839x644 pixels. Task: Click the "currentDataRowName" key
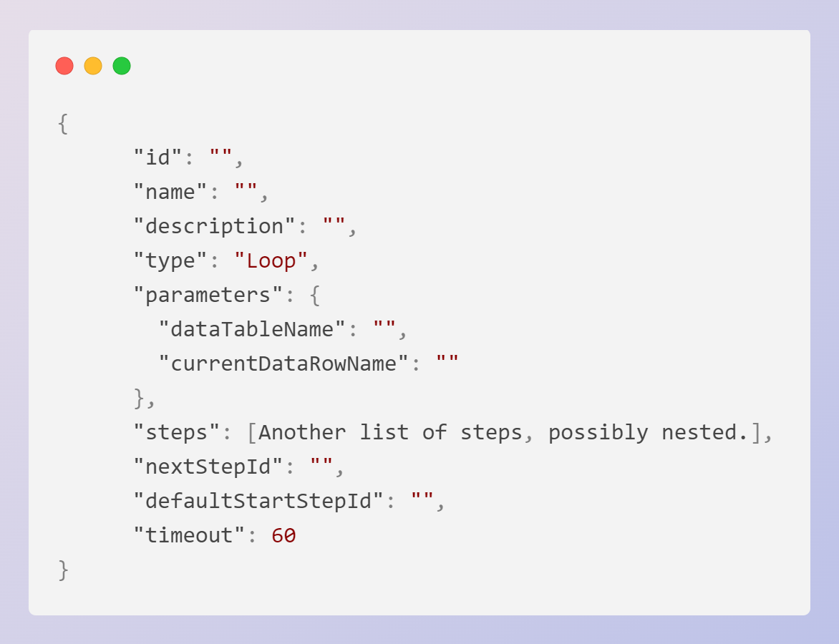(284, 364)
